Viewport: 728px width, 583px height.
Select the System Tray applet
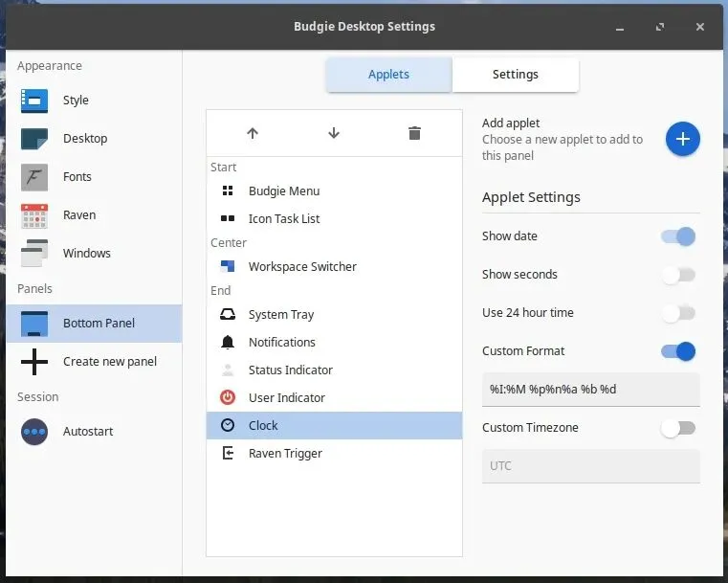click(280, 315)
